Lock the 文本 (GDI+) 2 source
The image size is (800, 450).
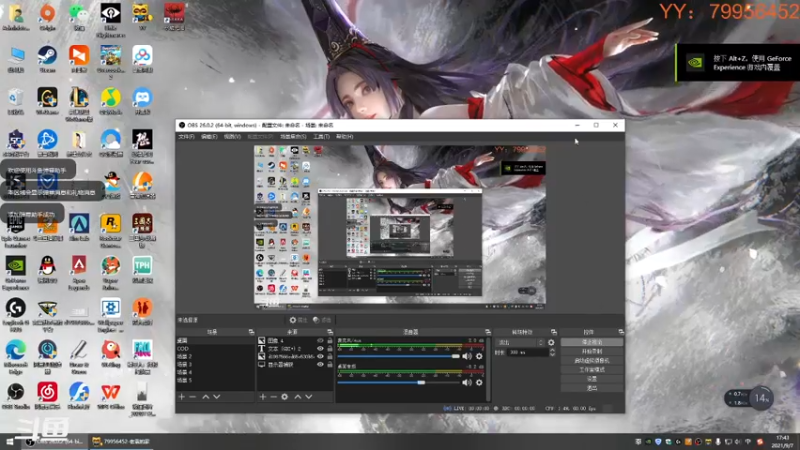click(330, 348)
